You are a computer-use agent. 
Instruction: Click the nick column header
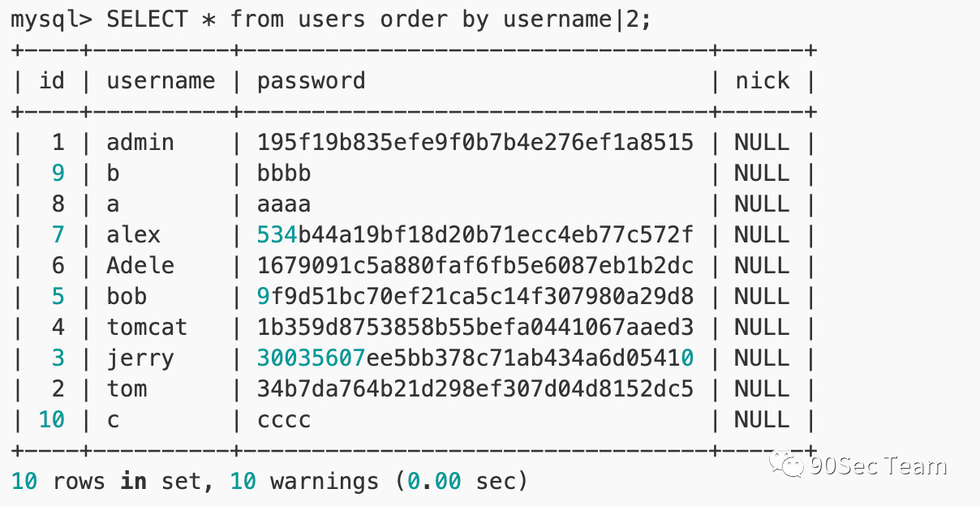[x=762, y=80]
